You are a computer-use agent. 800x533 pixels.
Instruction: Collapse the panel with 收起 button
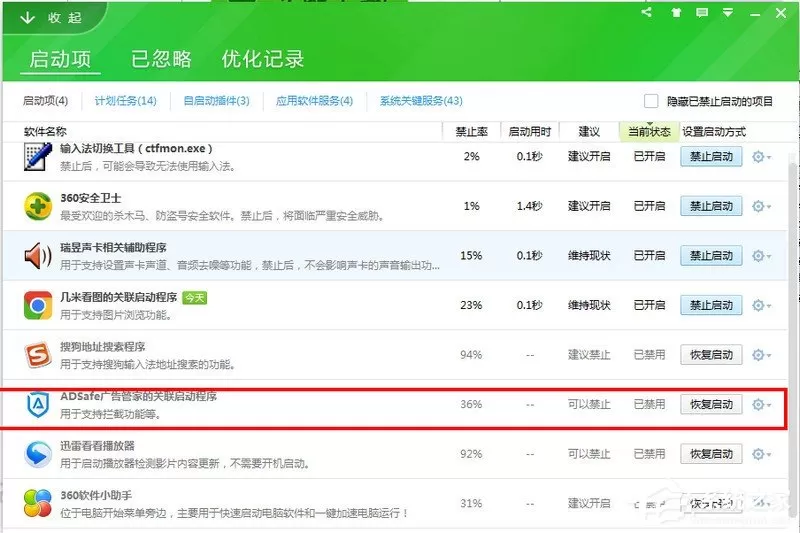[x=51, y=18]
